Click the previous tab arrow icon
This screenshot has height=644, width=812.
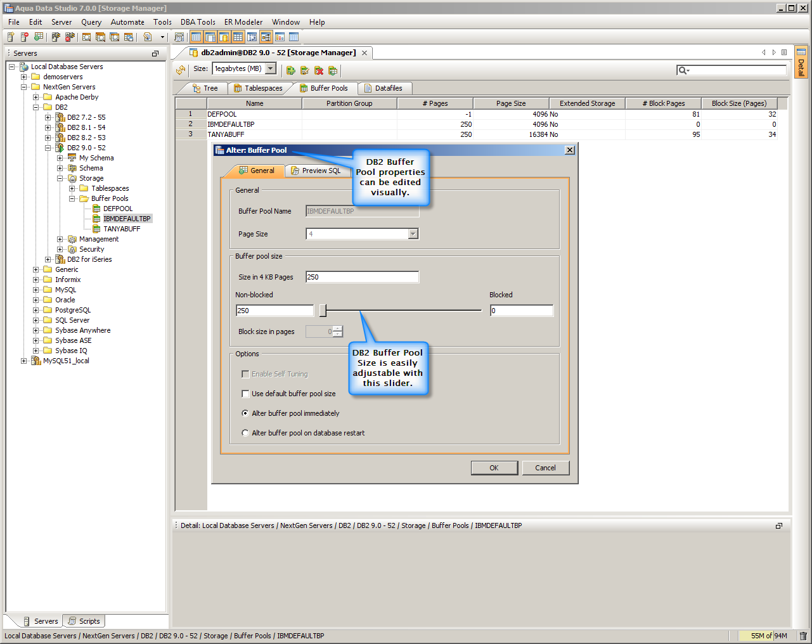pos(764,53)
